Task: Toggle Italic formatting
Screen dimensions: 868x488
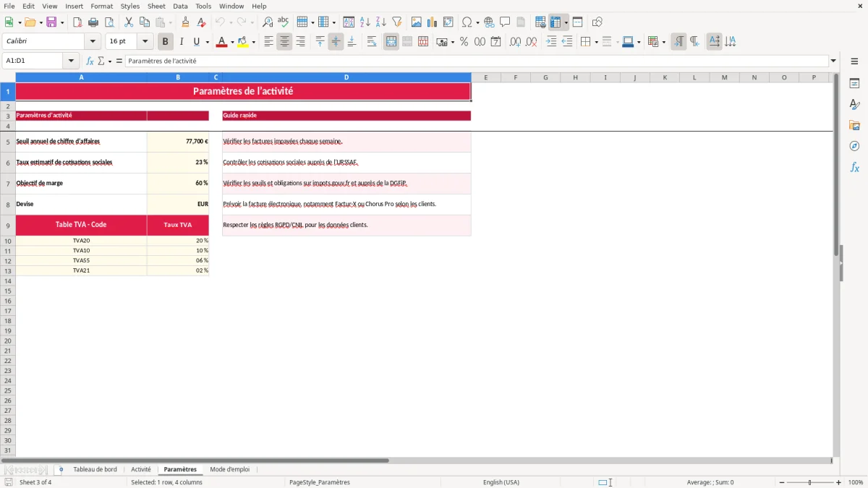Action: pyautogui.click(x=182, y=42)
